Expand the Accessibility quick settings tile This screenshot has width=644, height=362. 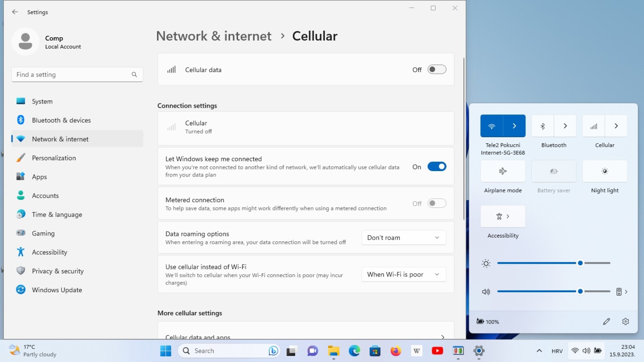pos(503,217)
